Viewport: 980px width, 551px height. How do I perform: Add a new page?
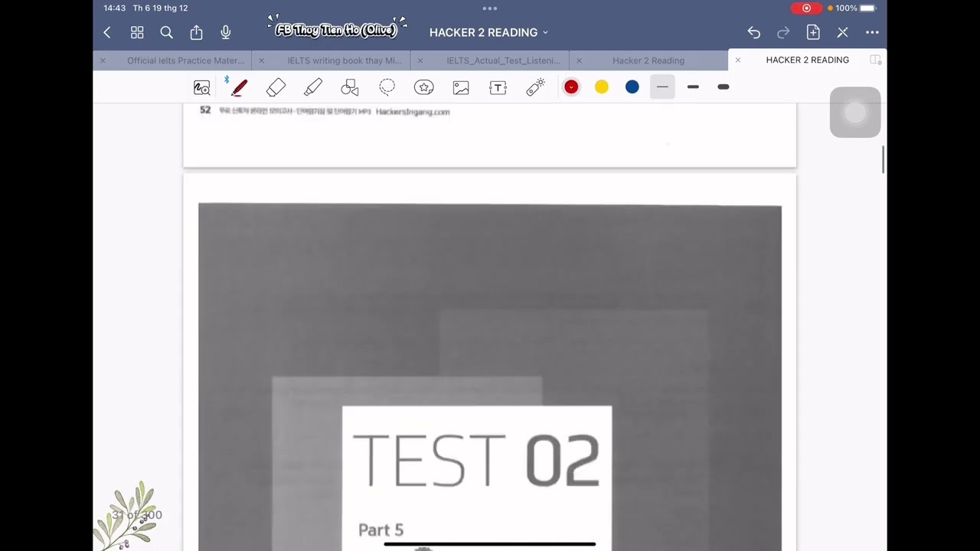(x=813, y=32)
